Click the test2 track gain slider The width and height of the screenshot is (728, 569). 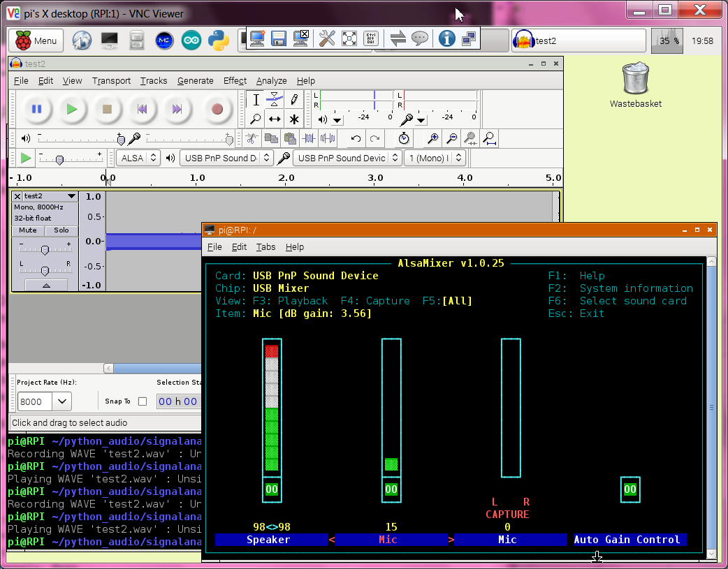(45, 249)
